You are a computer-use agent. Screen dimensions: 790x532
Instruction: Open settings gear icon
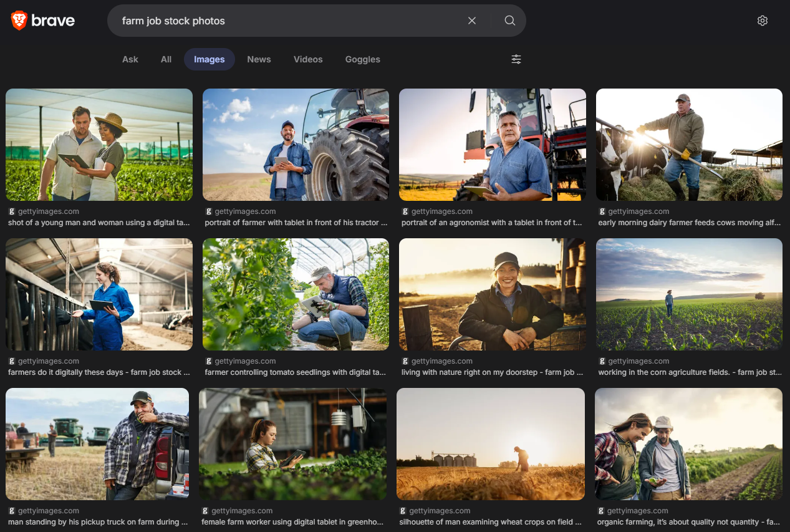[763, 21]
